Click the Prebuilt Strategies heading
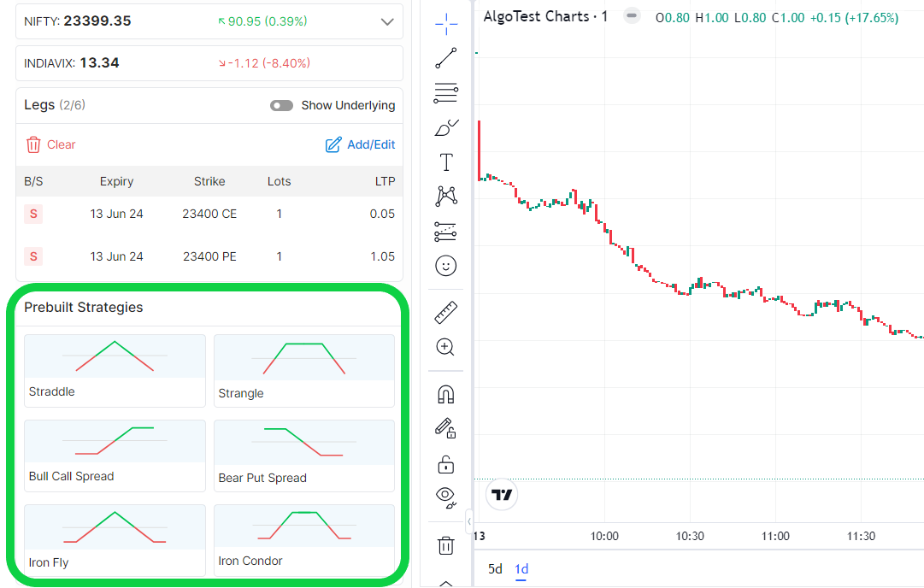This screenshot has width=924, height=588. 83,308
